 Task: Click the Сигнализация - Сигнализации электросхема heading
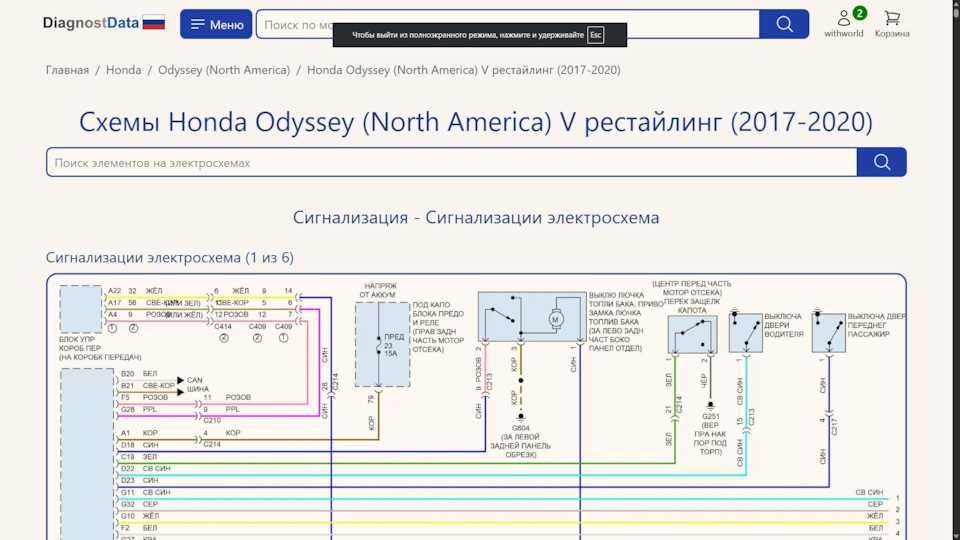pyautogui.click(x=476, y=217)
